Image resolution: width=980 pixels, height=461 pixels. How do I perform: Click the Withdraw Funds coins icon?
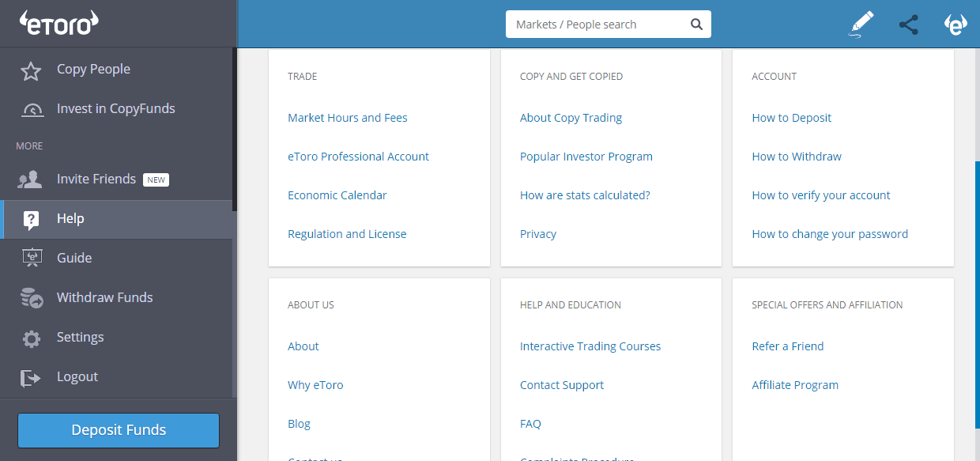pyautogui.click(x=32, y=298)
